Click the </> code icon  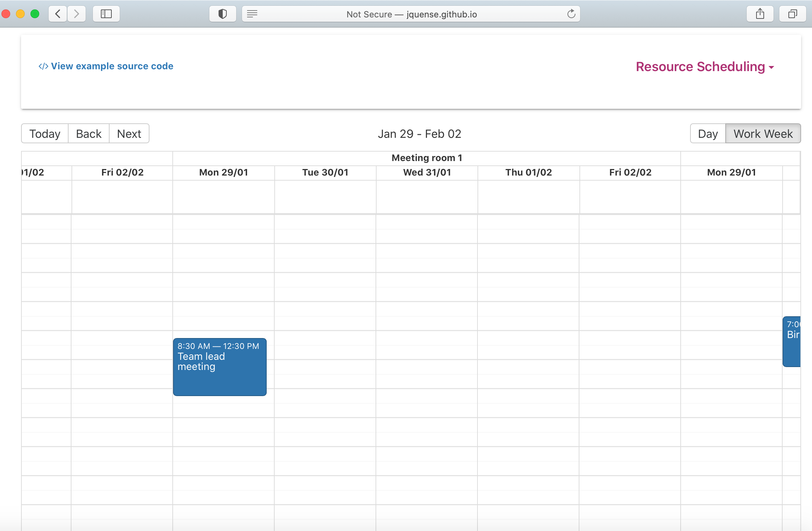pyautogui.click(x=43, y=66)
